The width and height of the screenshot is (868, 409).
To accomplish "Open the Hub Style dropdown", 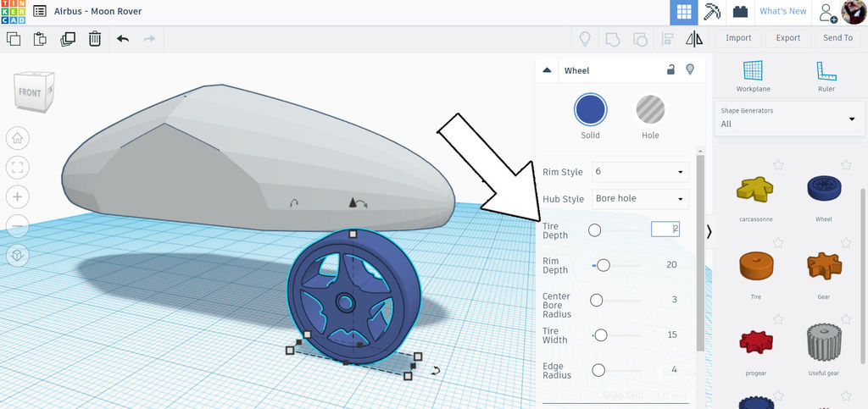I will [x=640, y=198].
